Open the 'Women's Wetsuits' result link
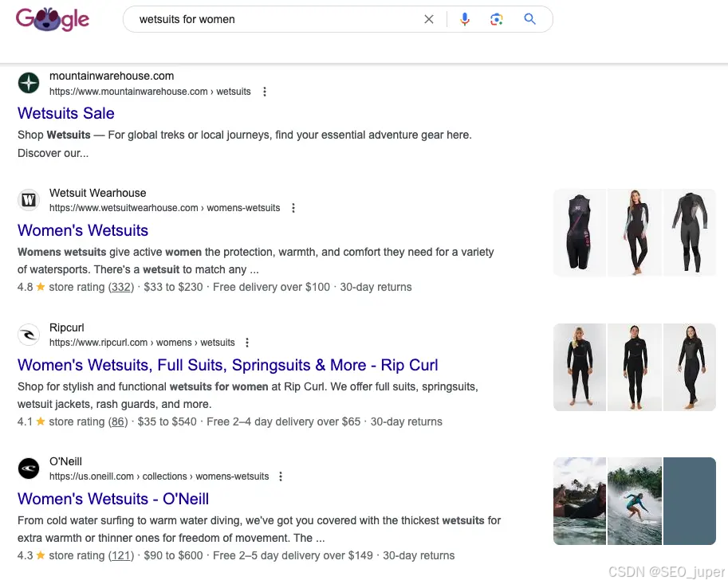 (x=83, y=230)
